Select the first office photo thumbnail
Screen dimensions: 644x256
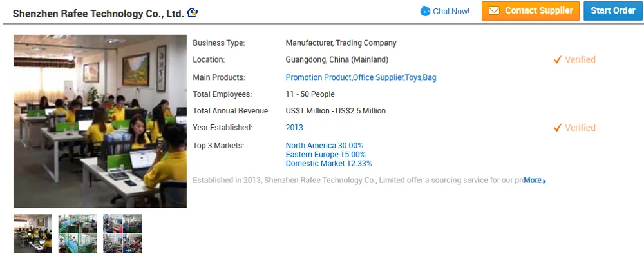pos(33,233)
